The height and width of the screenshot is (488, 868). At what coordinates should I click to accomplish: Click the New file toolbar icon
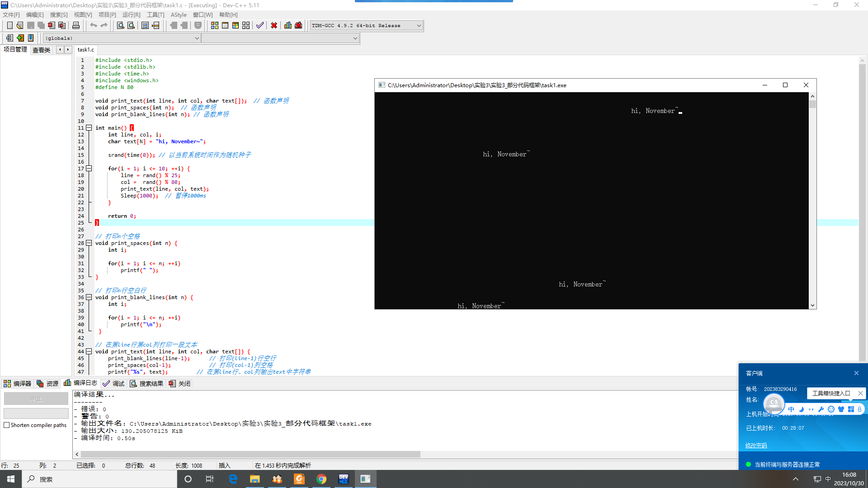pos(9,25)
